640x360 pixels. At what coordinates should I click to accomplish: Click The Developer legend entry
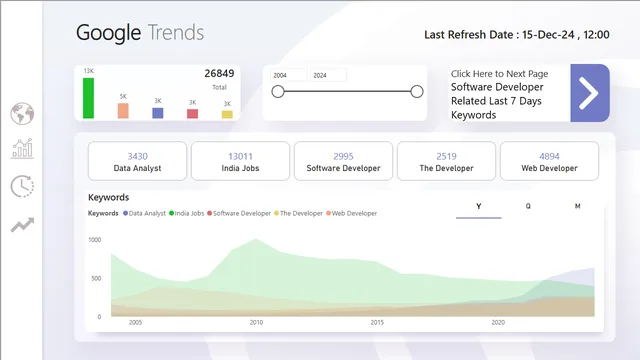click(x=298, y=213)
